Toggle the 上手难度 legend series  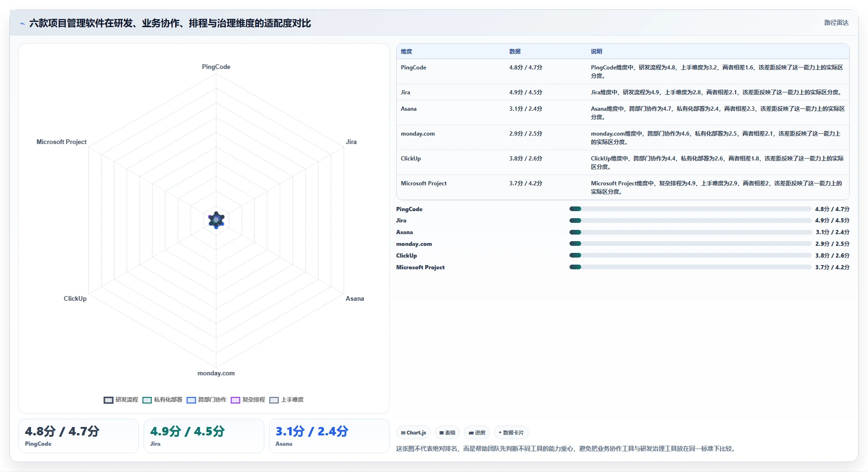pos(286,400)
